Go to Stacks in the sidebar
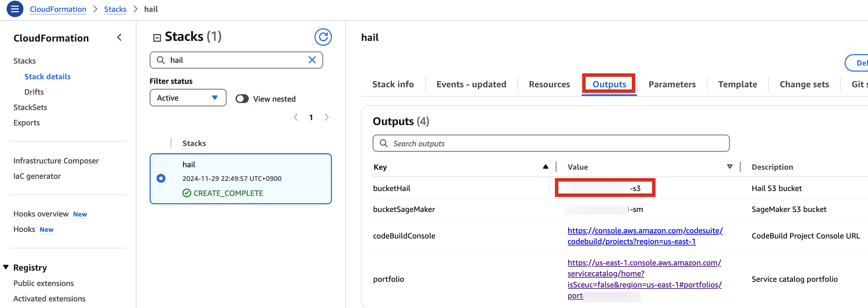 tap(24, 61)
